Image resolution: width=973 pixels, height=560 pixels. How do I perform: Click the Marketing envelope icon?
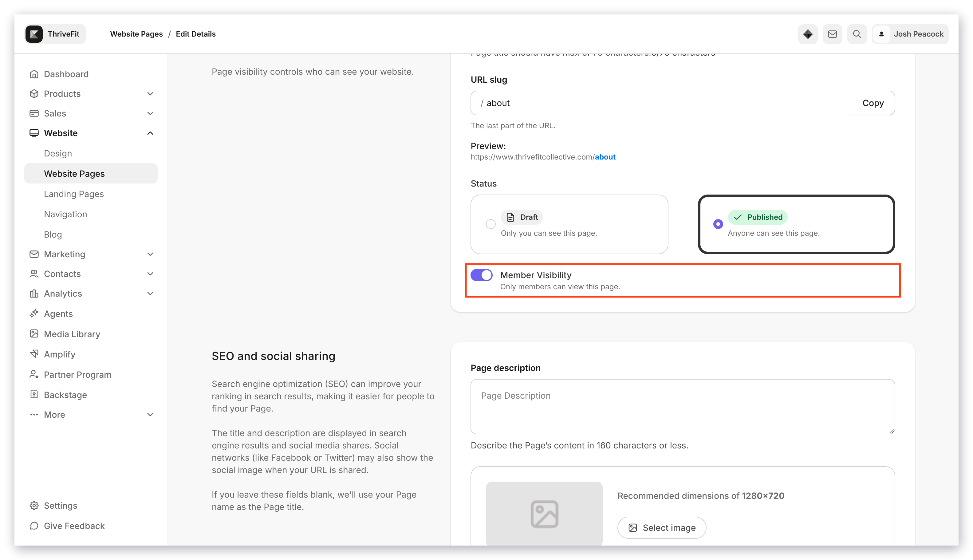[34, 254]
